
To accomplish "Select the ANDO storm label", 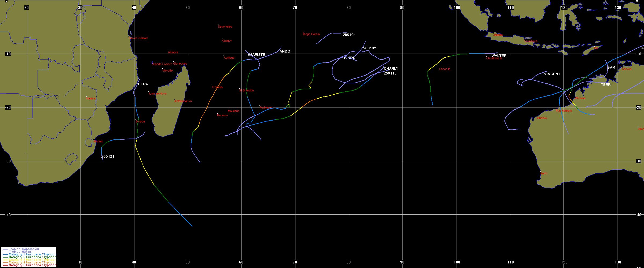I will (x=285, y=51).
